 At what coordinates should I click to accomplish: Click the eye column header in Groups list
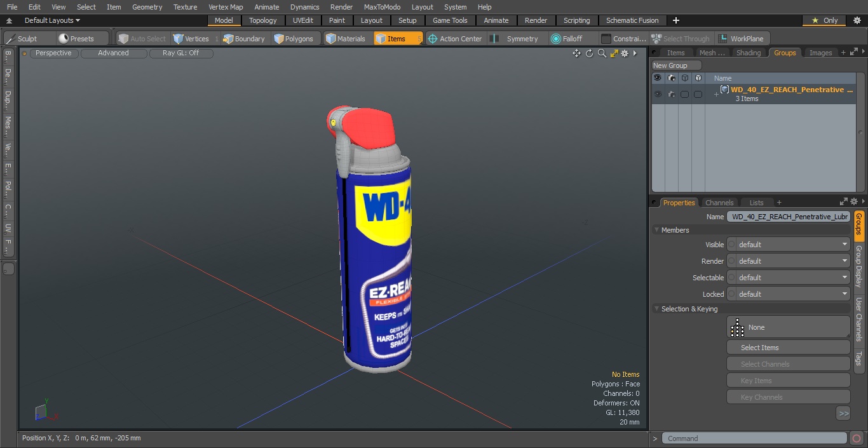click(658, 78)
